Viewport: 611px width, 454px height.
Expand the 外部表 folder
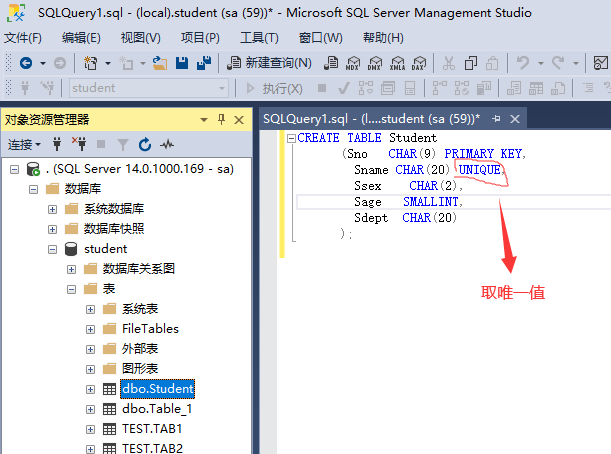tap(90, 349)
